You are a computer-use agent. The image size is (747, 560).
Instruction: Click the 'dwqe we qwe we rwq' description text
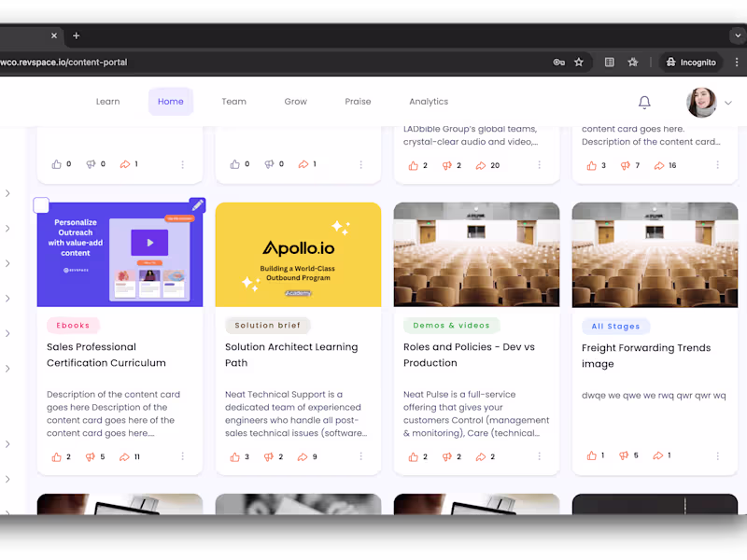click(654, 396)
